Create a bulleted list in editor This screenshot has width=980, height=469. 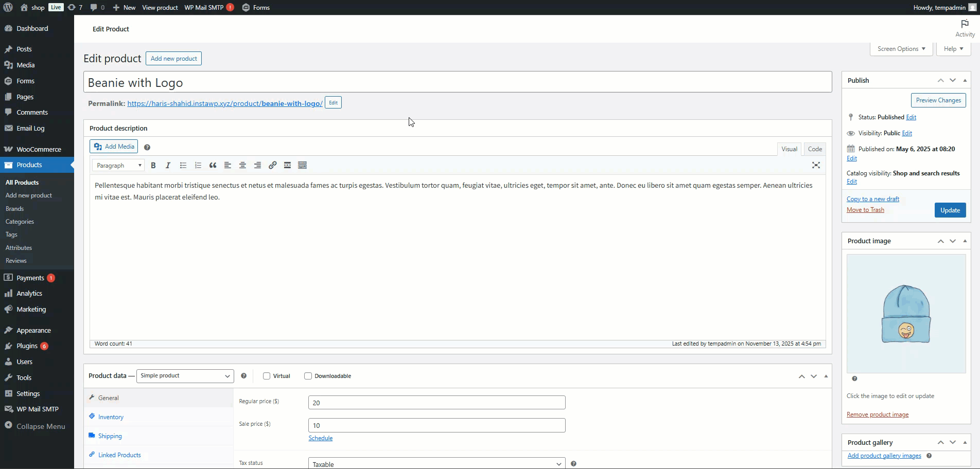[183, 165]
